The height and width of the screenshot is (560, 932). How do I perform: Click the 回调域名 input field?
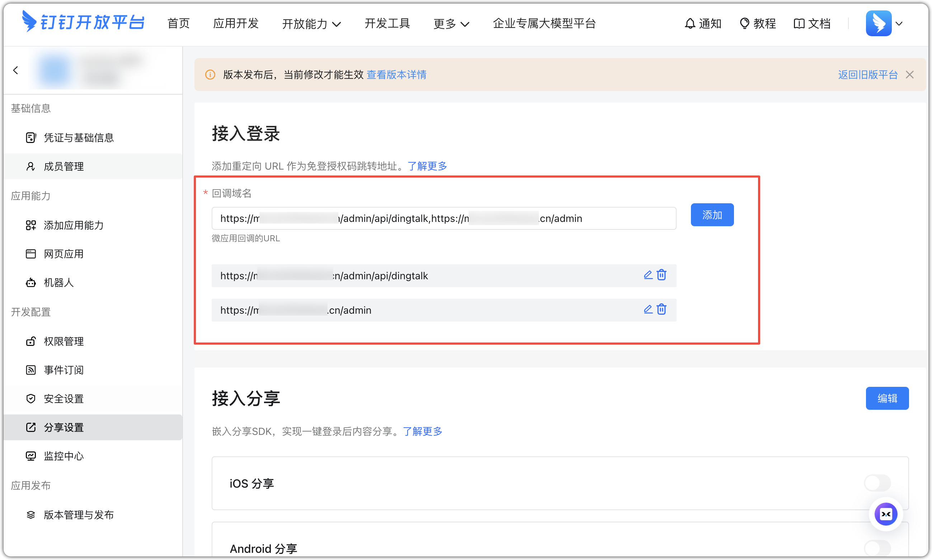(443, 218)
